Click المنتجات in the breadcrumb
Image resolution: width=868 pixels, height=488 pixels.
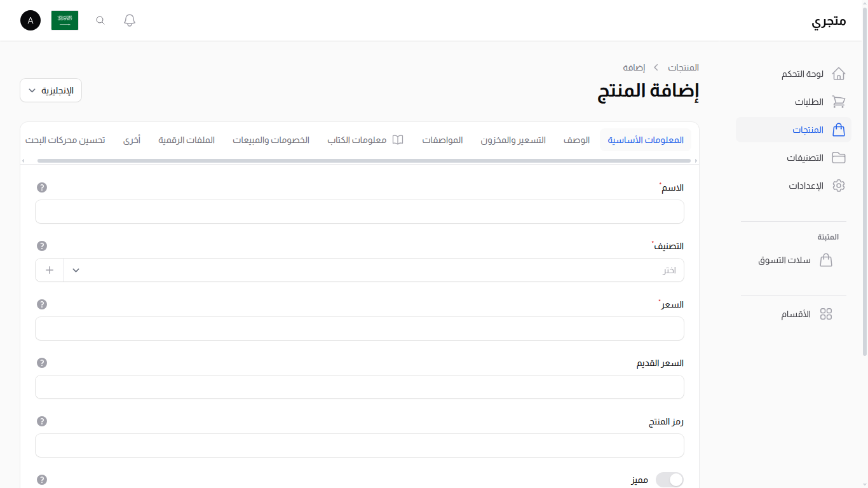click(x=683, y=67)
